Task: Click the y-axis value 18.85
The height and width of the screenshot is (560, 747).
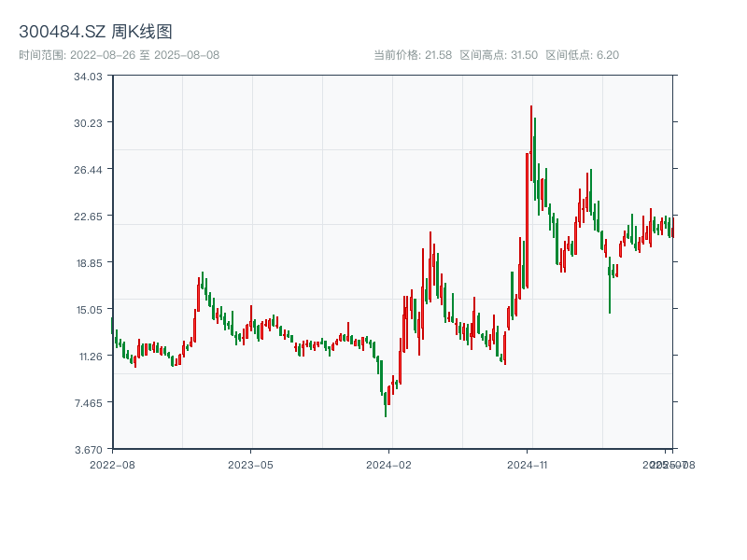Action: [x=89, y=263]
